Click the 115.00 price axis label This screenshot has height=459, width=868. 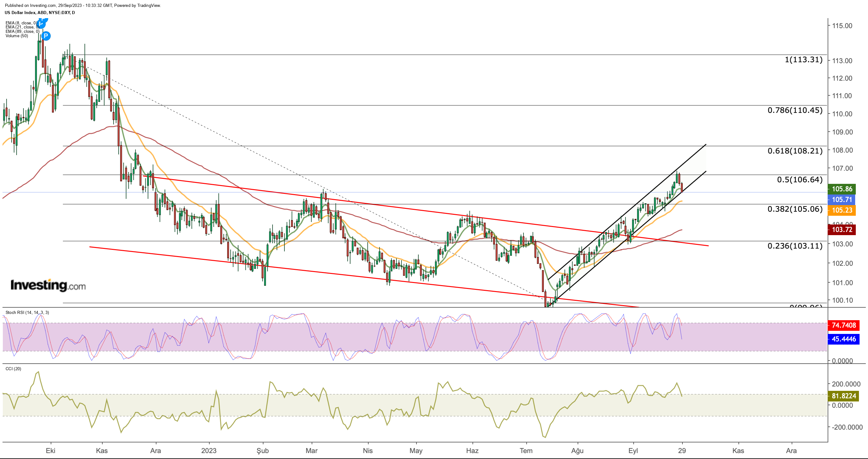[x=842, y=26]
